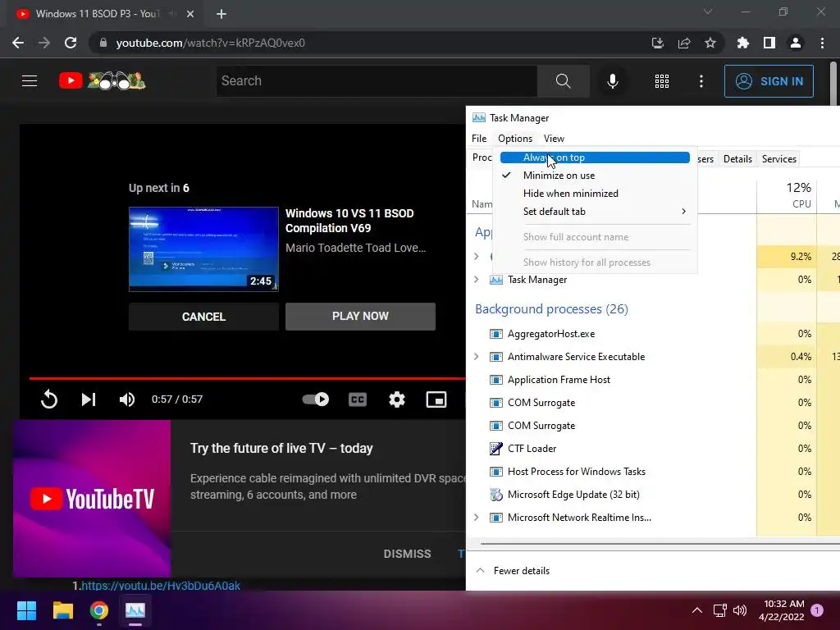Uncheck Minimize on use
Image resolution: width=840 pixels, height=630 pixels.
click(595, 176)
